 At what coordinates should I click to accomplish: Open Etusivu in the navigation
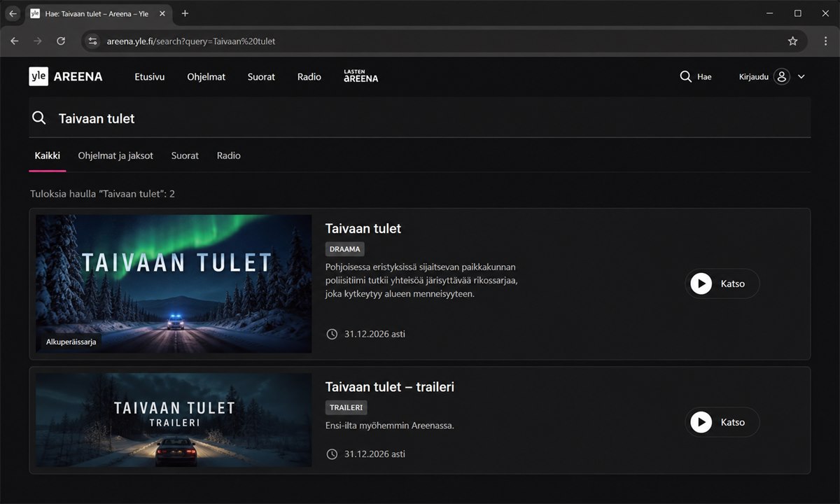point(150,77)
